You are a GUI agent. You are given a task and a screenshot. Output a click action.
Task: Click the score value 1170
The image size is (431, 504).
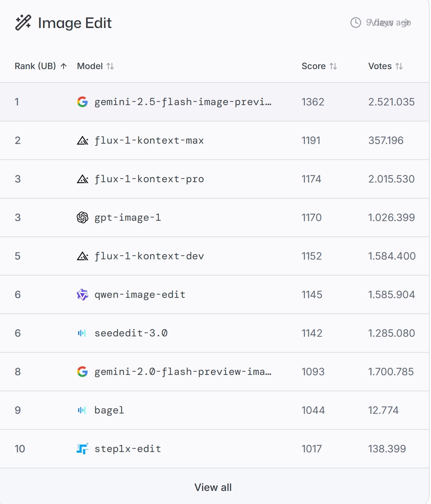coord(311,217)
